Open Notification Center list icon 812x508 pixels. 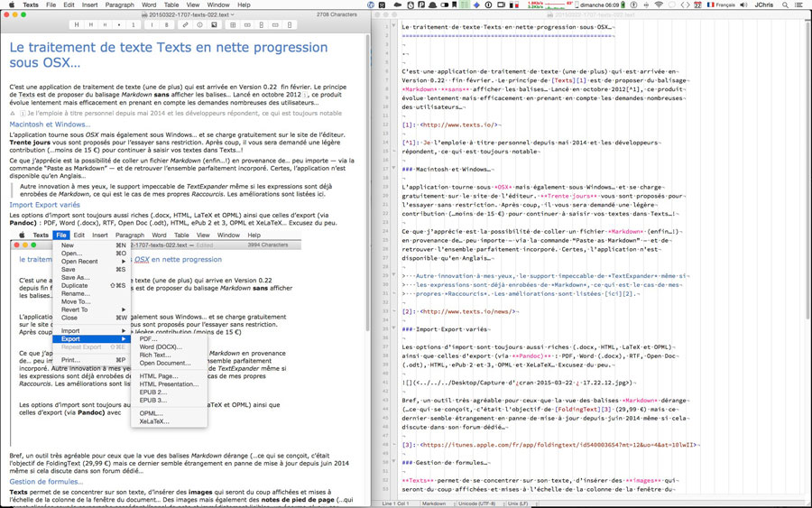tap(800, 5)
